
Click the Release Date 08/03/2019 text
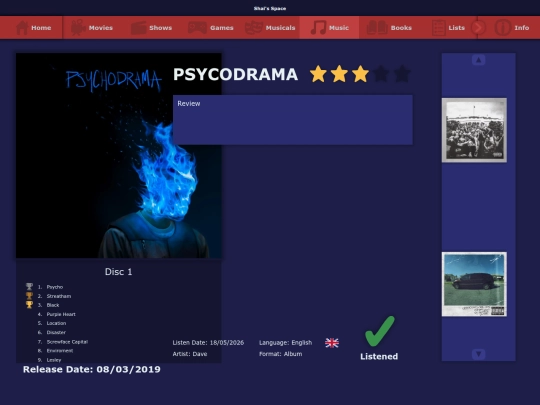tap(92, 370)
